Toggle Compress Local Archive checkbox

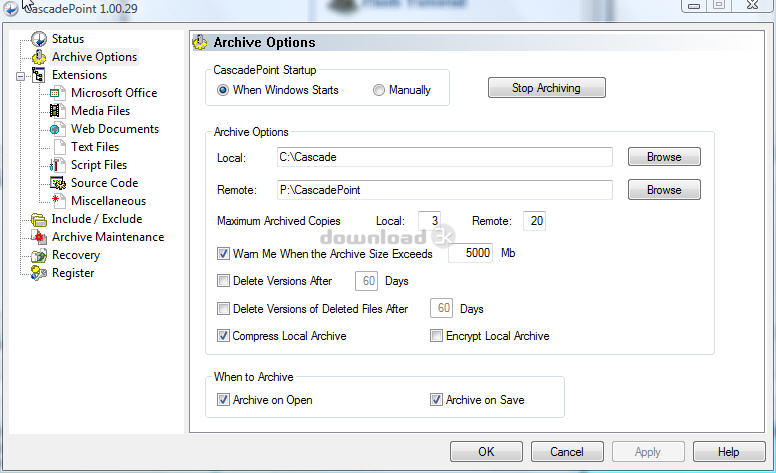tap(223, 336)
